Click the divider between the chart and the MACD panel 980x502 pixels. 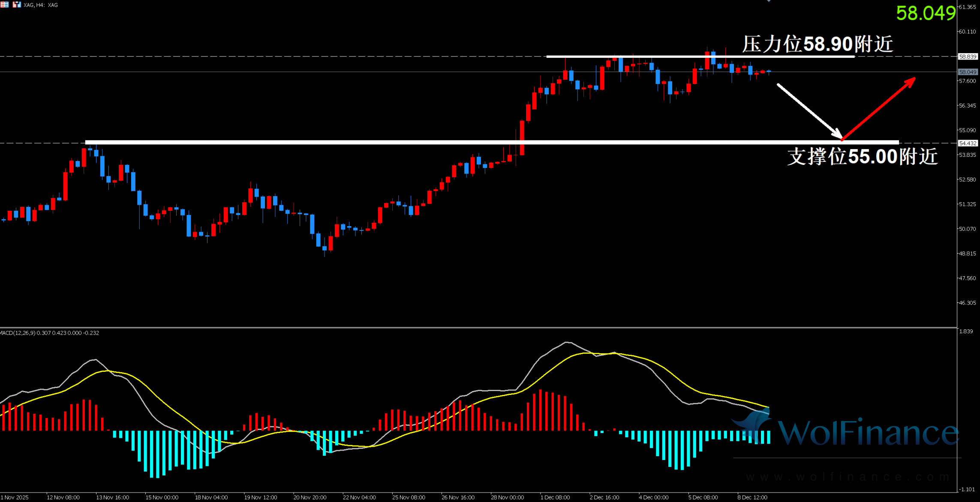click(472, 328)
